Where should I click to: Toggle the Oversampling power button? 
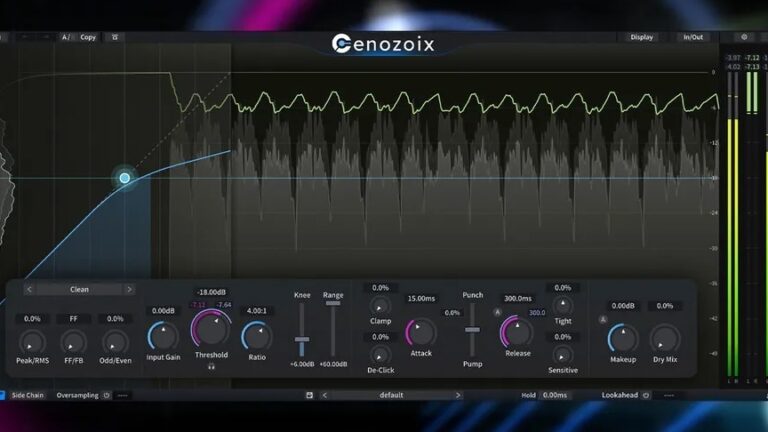[x=106, y=395]
